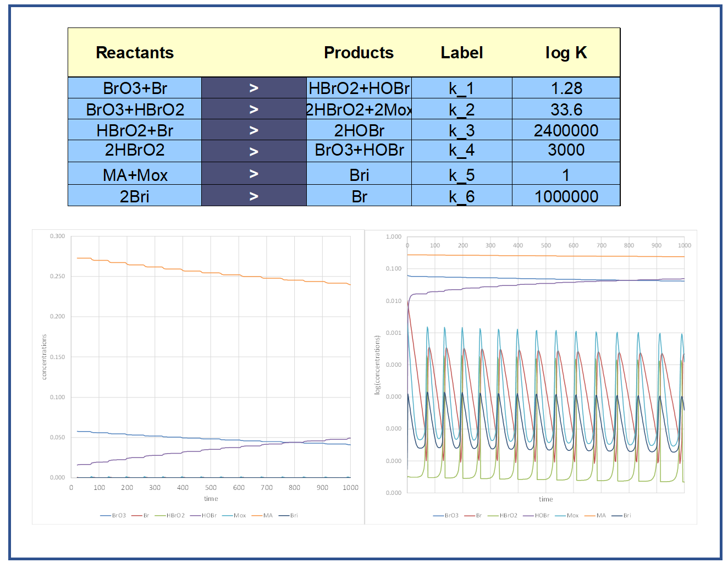
Task: Click the time axis title under the log chart
Action: 545,499
